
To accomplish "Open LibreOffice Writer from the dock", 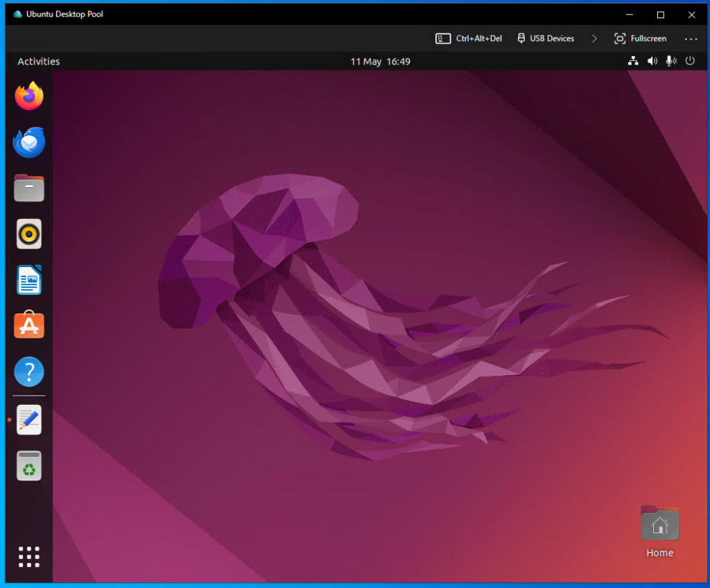I will click(x=29, y=280).
